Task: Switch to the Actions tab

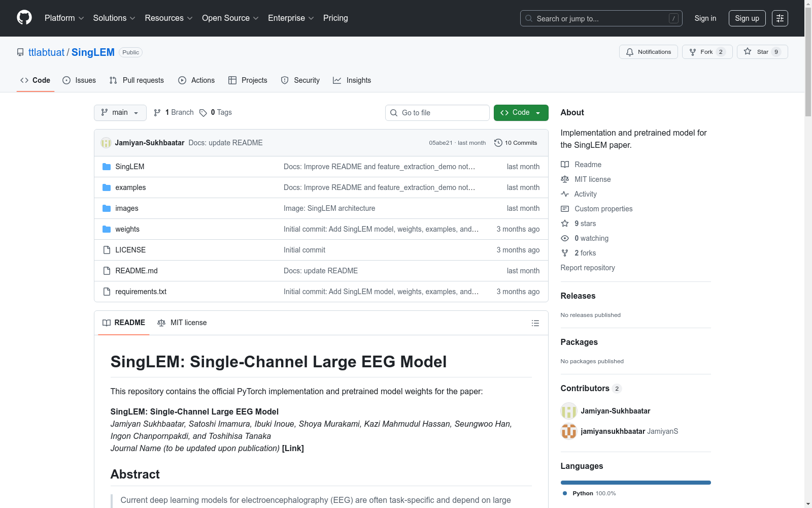Action: [x=196, y=80]
